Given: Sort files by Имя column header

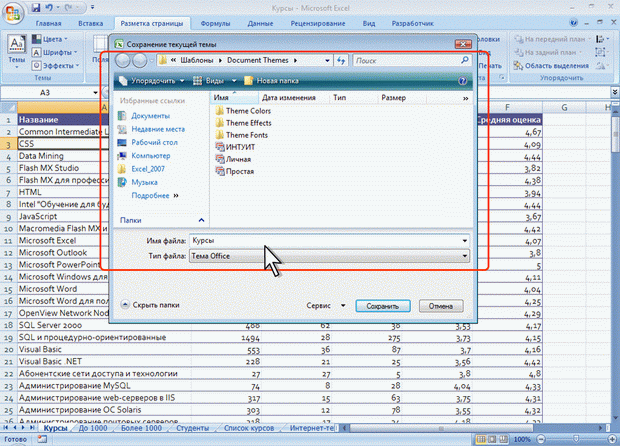Looking at the screenshot, I should click(234, 97).
